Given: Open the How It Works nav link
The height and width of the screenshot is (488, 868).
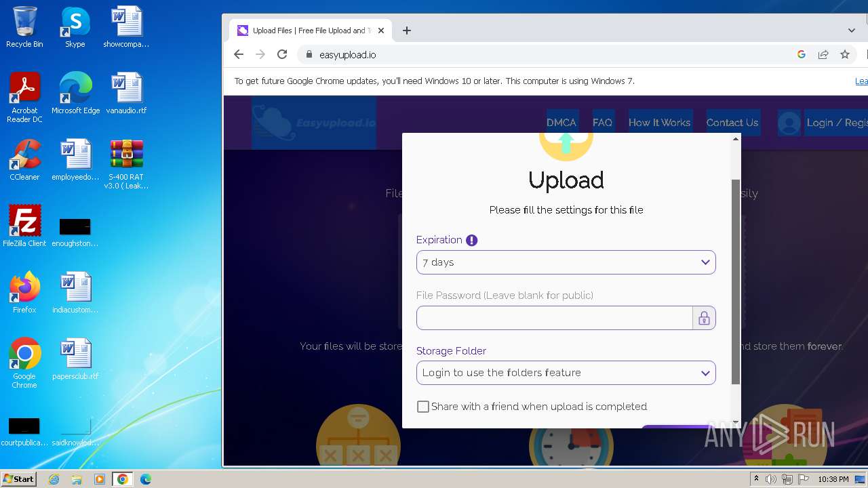Looking at the screenshot, I should click(659, 123).
